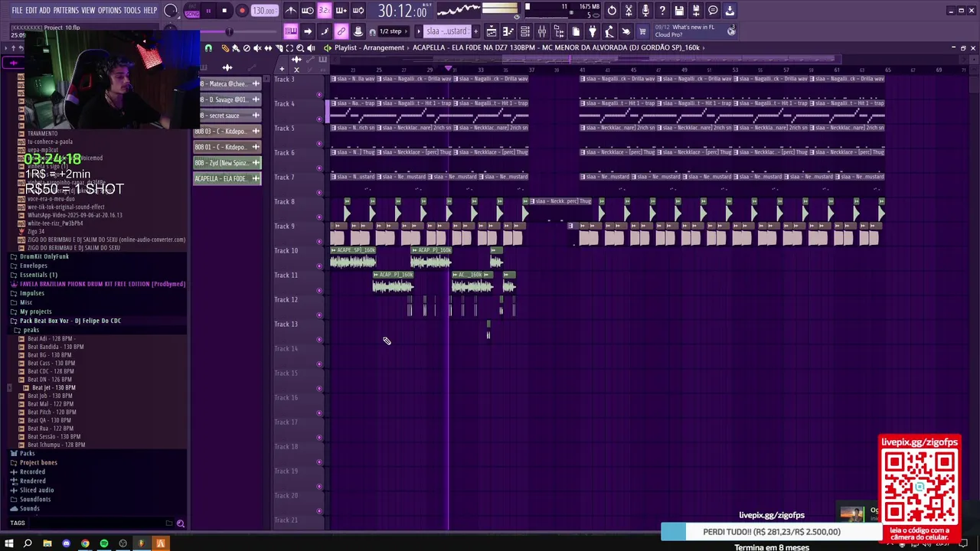Image resolution: width=980 pixels, height=551 pixels.
Task: Select ACAPELLA - ELA FODE item in picker
Action: [x=227, y=178]
